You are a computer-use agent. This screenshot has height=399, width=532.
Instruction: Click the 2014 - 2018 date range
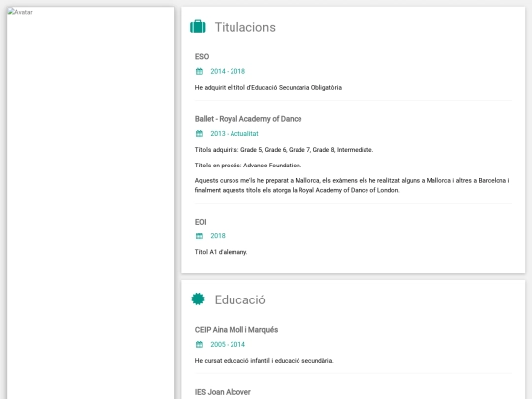click(228, 71)
